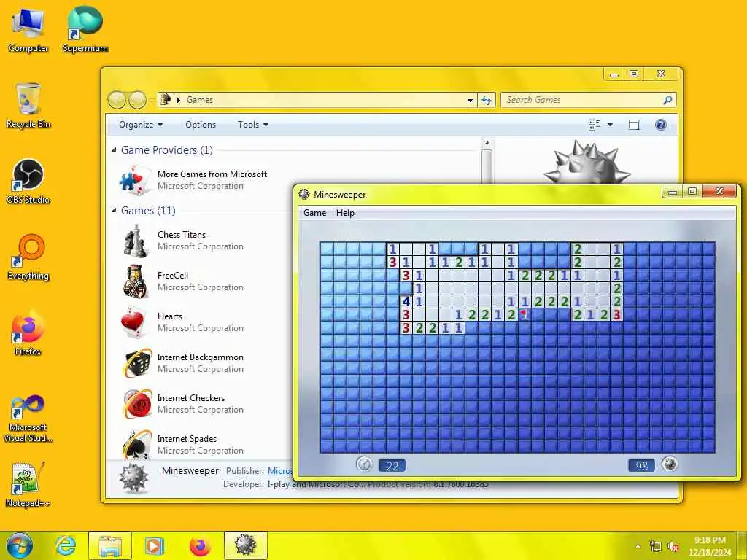Image resolution: width=747 pixels, height=560 pixels.
Task: Click the search magnifier icon in Games
Action: click(668, 100)
